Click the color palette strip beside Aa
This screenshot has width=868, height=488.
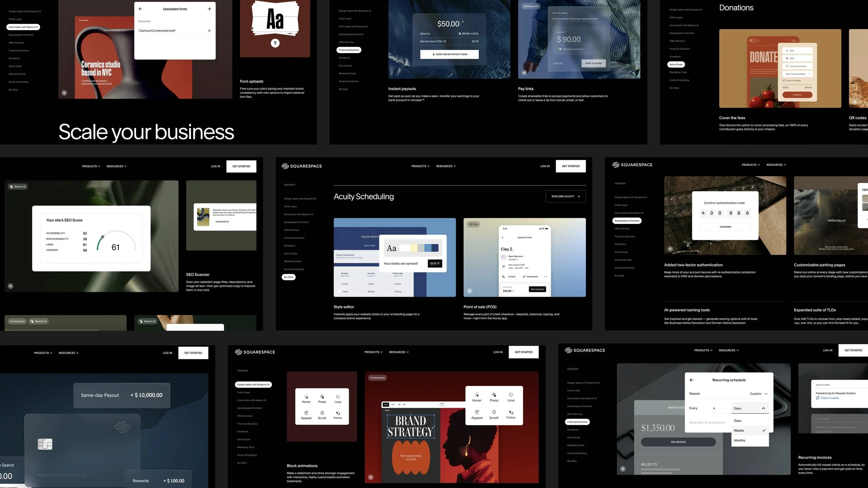[x=419, y=248]
